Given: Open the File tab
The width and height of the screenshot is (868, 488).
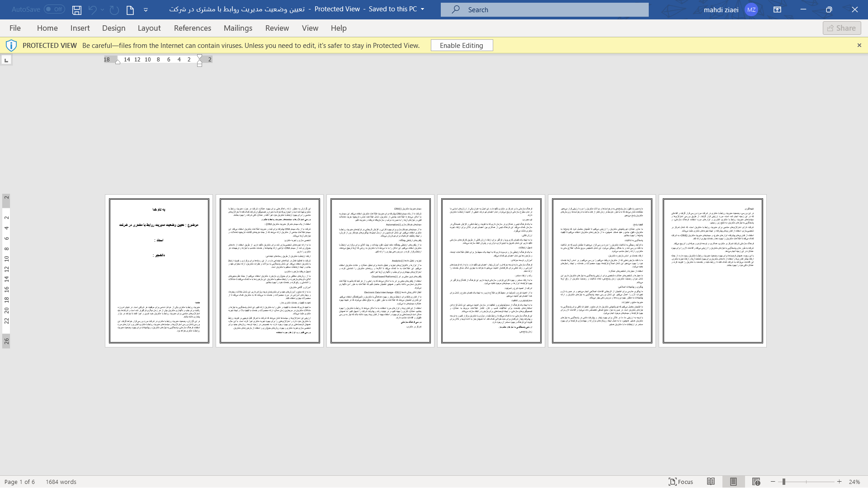Looking at the screenshot, I should point(15,28).
